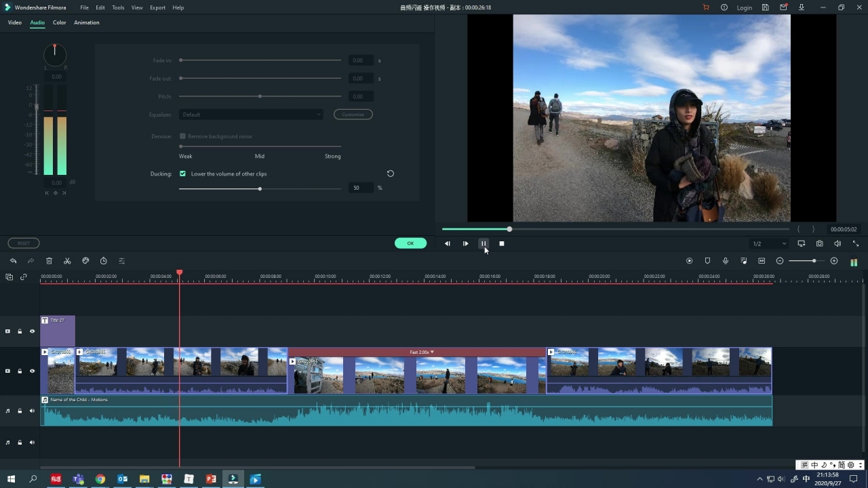Click the RESET button
Screen dimensions: 868x488
point(24,243)
